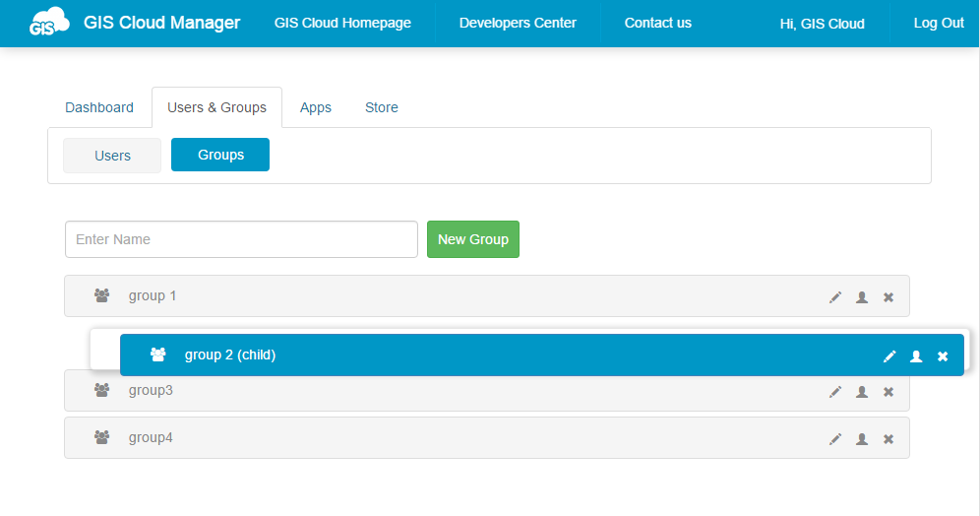Viewport: 980px width, 516px height.
Task: Click the GIS Cloud logo icon
Action: tap(49, 22)
